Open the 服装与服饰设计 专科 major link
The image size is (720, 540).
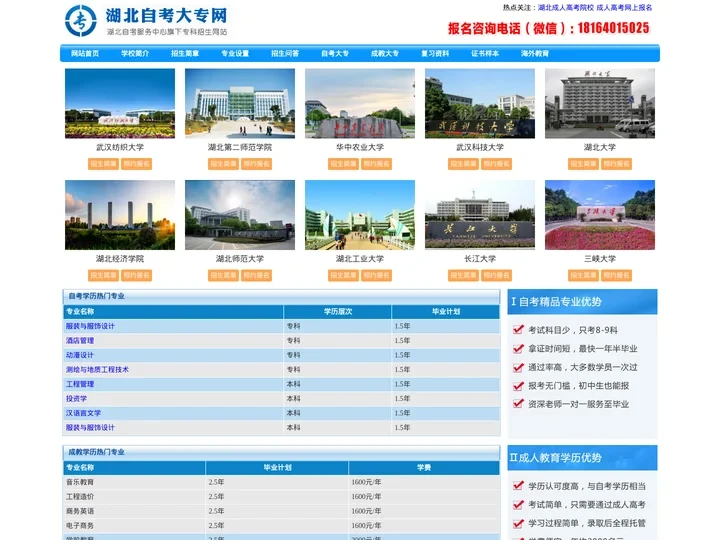90,326
